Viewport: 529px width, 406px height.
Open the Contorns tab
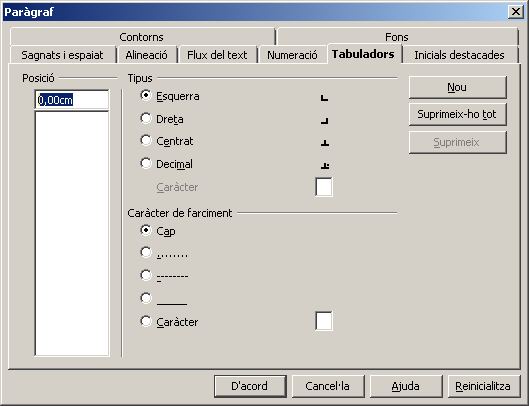tap(141, 37)
